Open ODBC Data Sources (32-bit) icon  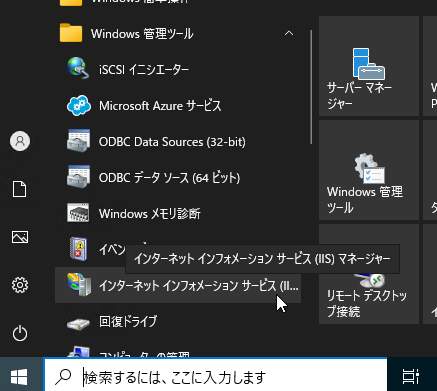pos(78,141)
